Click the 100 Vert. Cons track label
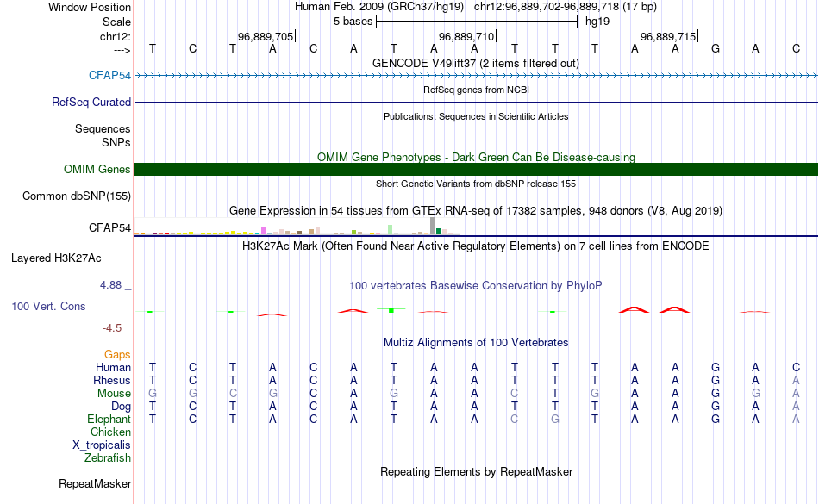This screenshot has height=504, width=819. click(48, 306)
